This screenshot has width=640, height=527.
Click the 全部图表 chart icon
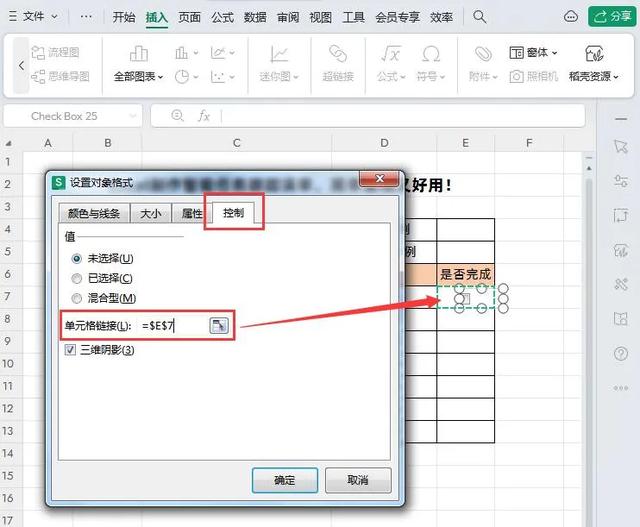pyautogui.click(x=138, y=53)
